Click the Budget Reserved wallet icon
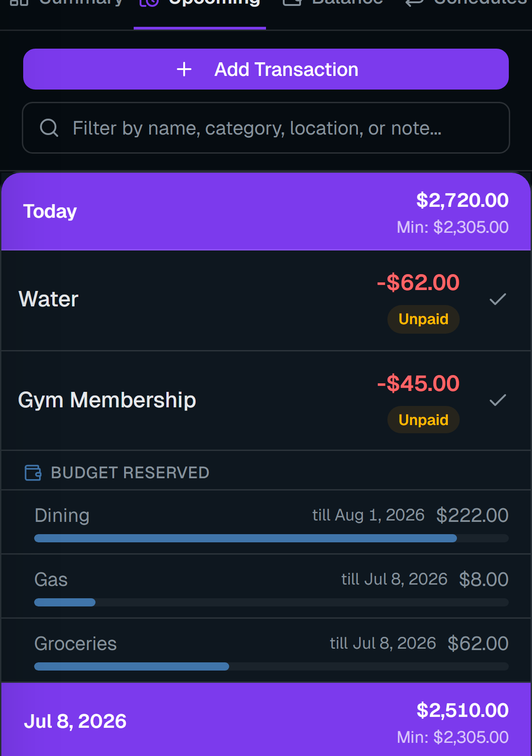Viewport: 532px width, 756px height. pos(33,473)
